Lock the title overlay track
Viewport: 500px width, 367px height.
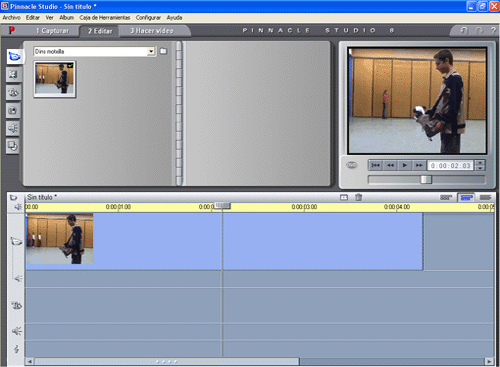[16, 305]
